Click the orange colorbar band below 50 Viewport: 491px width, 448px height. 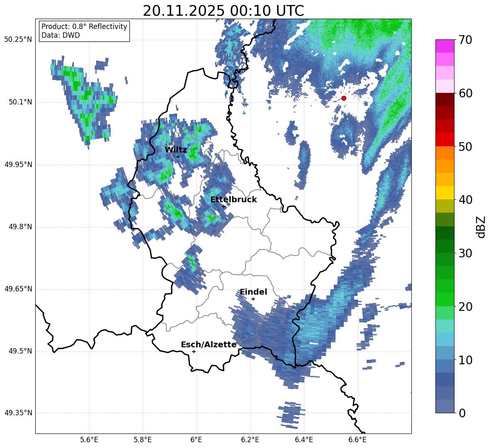[445, 153]
